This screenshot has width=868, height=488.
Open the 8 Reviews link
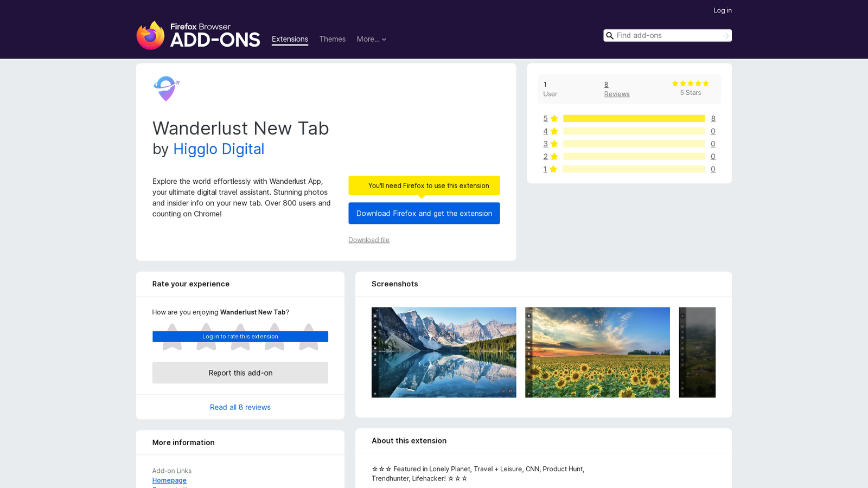point(617,89)
